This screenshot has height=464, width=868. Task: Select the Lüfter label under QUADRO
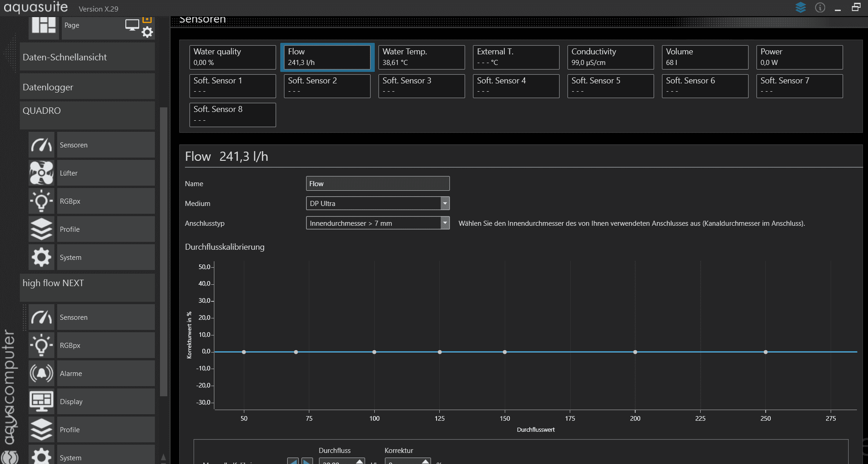tap(106, 173)
